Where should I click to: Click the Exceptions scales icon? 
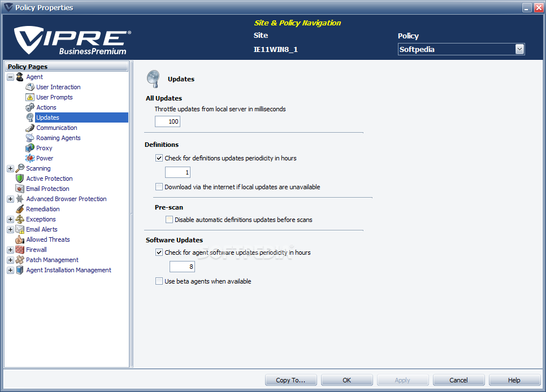[20, 219]
